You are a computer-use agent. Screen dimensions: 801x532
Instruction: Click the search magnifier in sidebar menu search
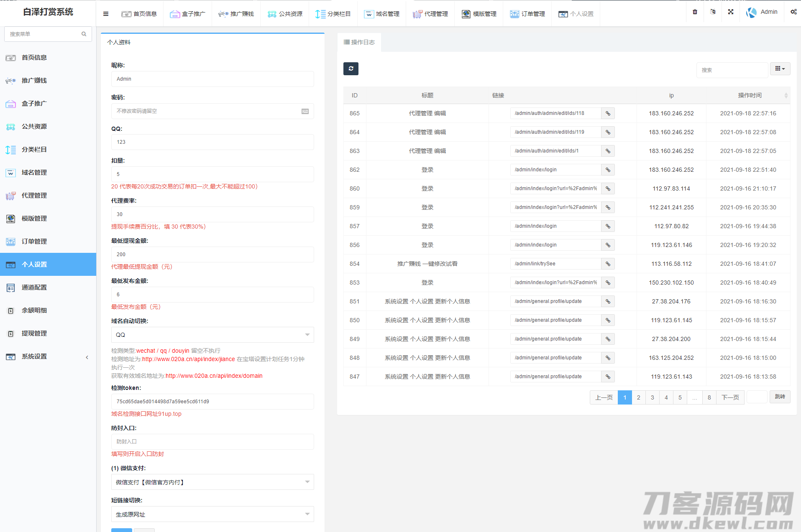[x=84, y=34]
